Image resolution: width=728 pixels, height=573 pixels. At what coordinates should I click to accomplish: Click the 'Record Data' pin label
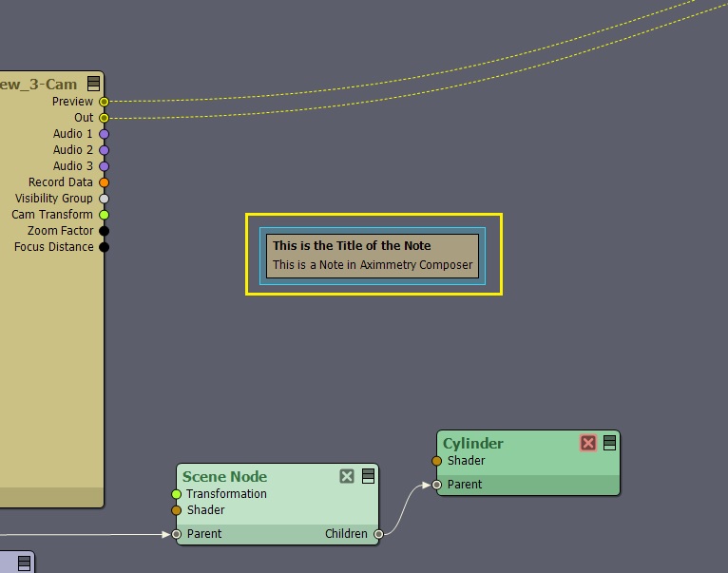tap(61, 182)
